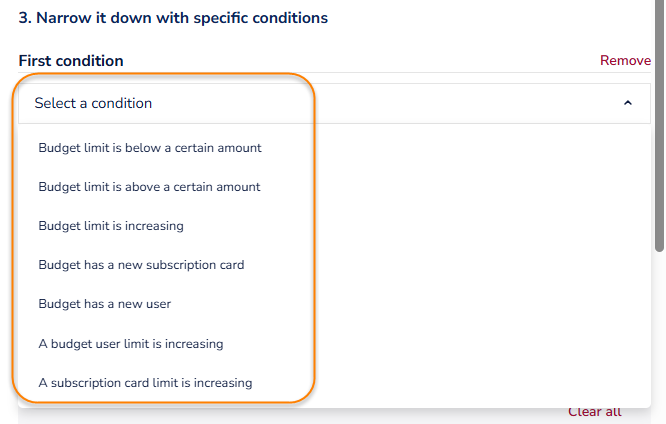Click the "Narrow it down with specific conditions" heading
Screen dimensions: 666x424
(181, 18)
